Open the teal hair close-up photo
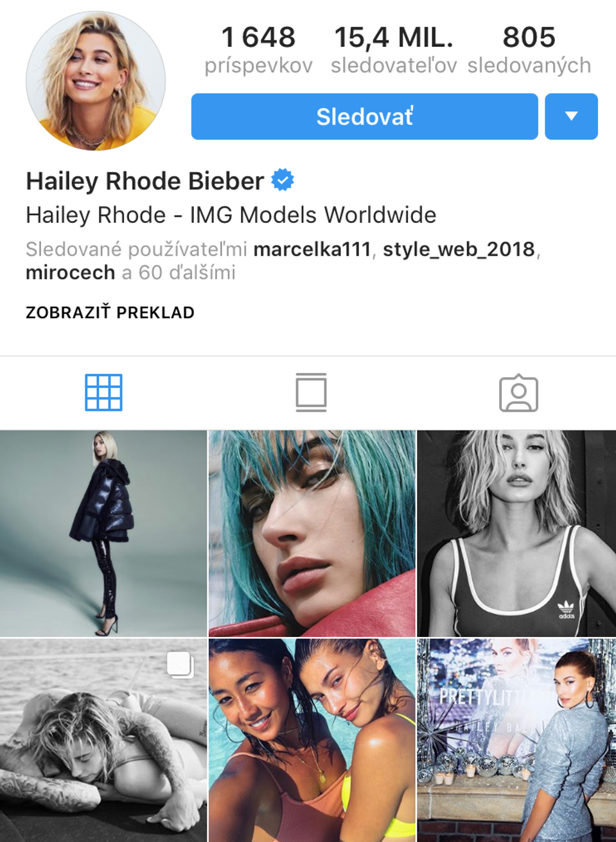The height and width of the screenshot is (842, 616). click(x=312, y=533)
